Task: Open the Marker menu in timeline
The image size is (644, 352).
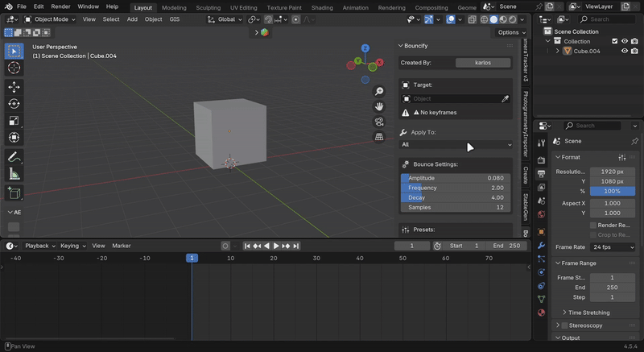Action: pyautogui.click(x=122, y=246)
